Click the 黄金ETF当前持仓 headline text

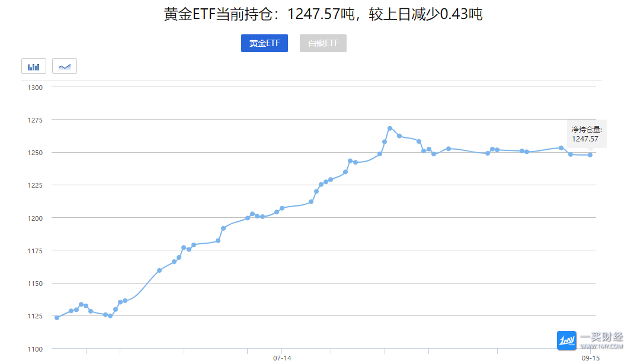point(323,14)
